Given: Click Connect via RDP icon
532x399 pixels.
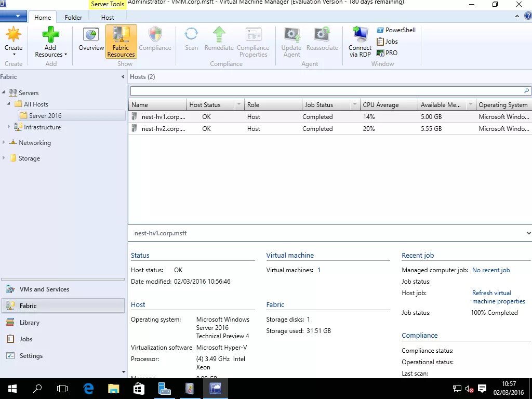Looking at the screenshot, I should pyautogui.click(x=360, y=34).
